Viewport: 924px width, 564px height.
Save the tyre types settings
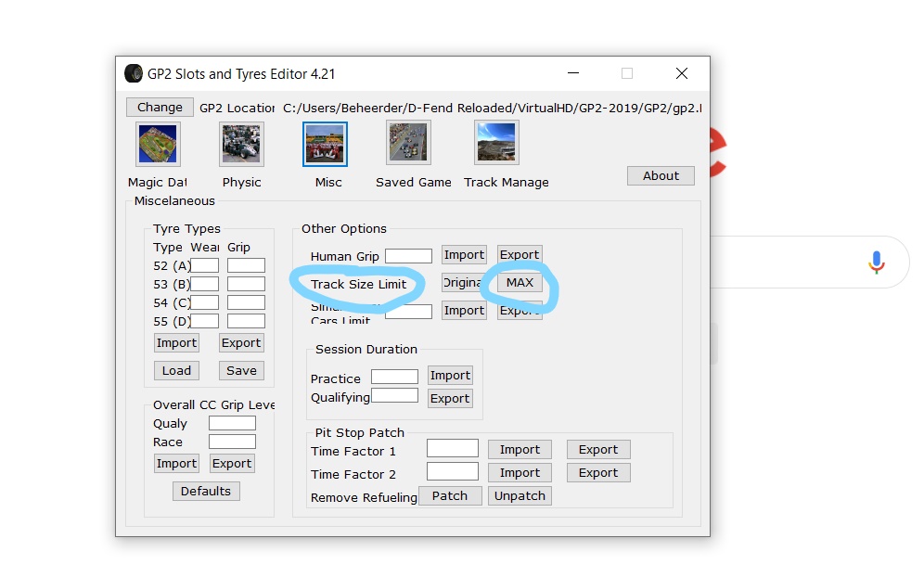coord(241,370)
